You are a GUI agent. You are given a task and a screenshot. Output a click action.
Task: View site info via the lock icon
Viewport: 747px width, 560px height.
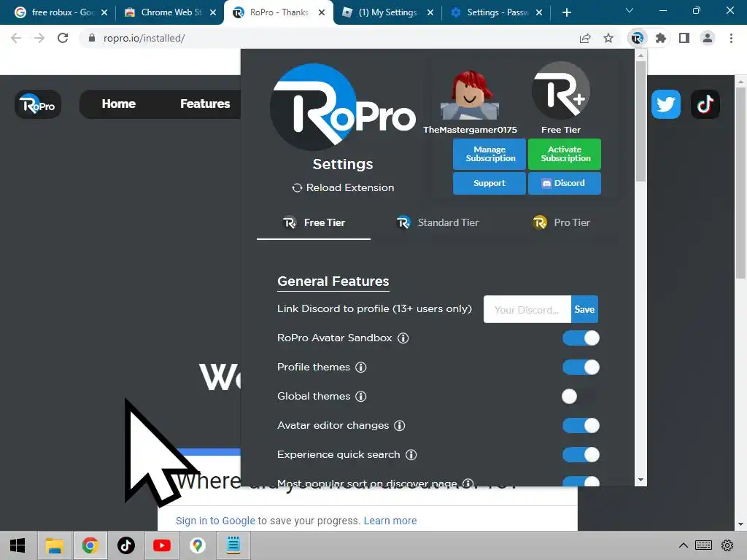(x=92, y=38)
